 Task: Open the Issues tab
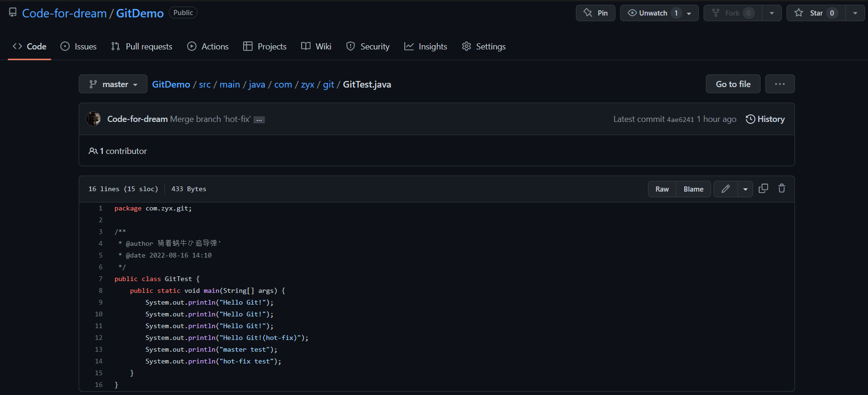[x=79, y=46]
